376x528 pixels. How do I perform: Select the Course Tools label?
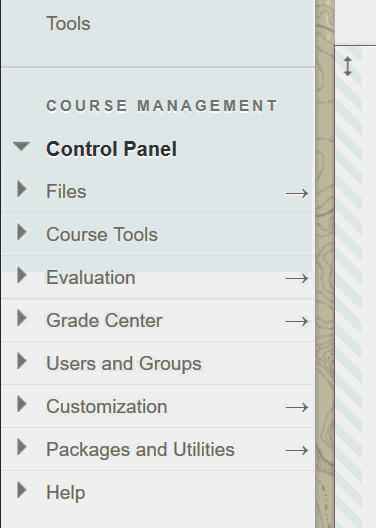pos(102,234)
